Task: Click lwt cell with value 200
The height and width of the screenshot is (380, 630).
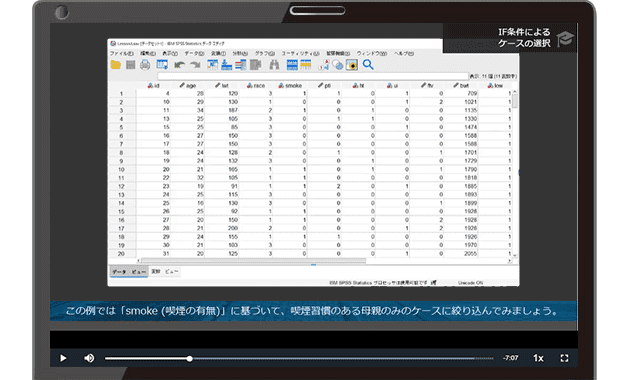Action: (222, 228)
